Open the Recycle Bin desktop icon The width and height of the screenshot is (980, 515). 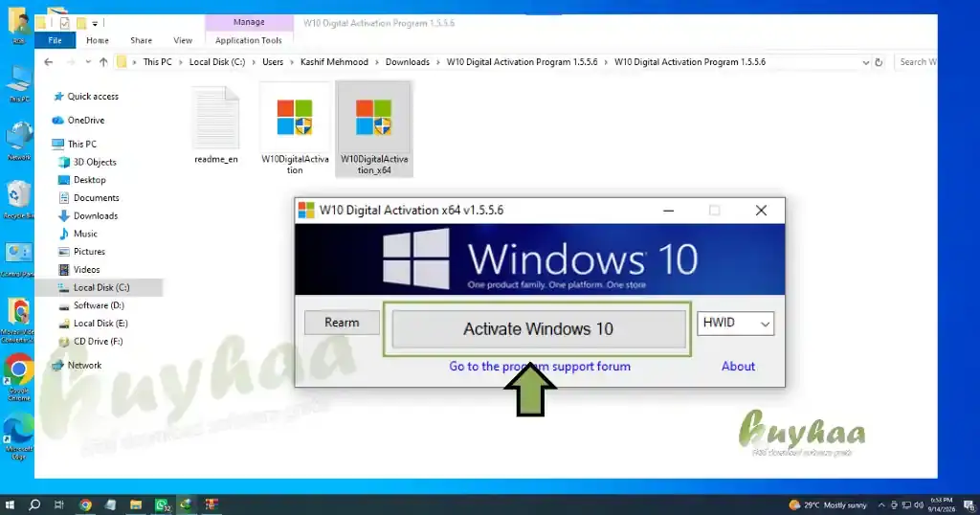(x=18, y=200)
